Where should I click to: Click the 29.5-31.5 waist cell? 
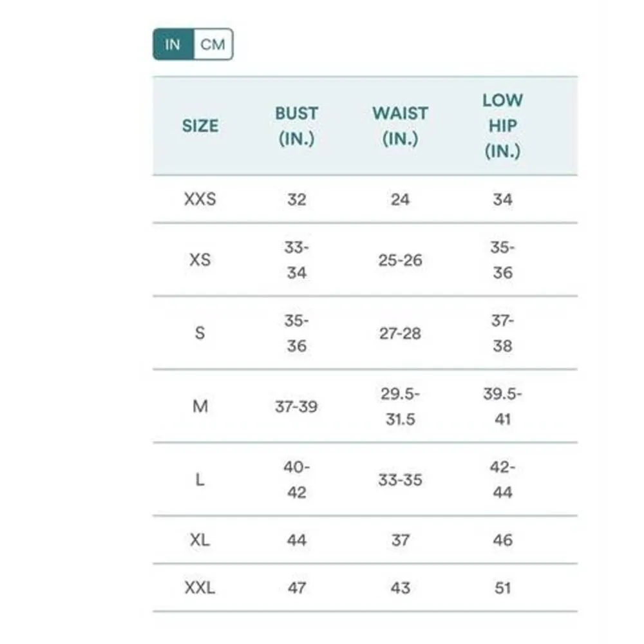click(400, 407)
